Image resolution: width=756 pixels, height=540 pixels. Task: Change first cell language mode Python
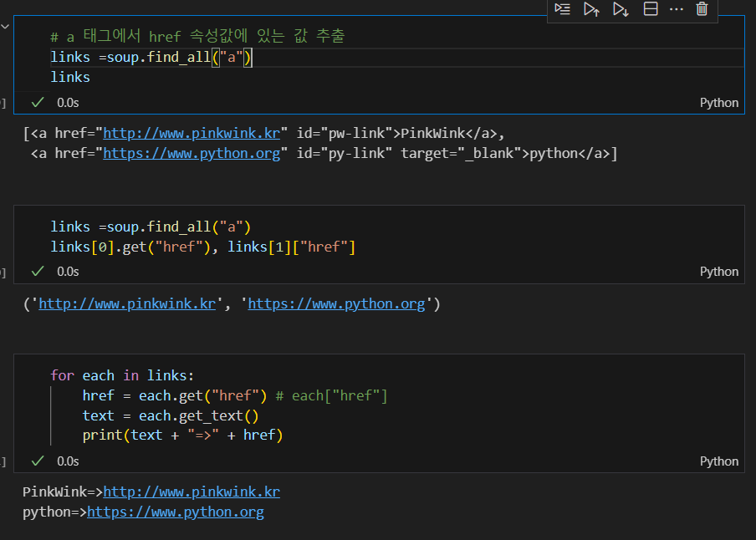(719, 103)
